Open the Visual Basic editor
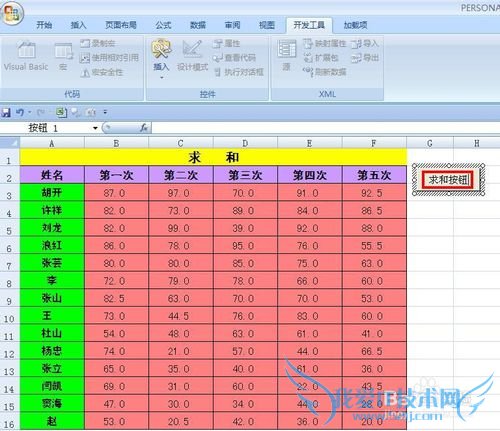The width and height of the screenshot is (500, 431). (x=26, y=56)
